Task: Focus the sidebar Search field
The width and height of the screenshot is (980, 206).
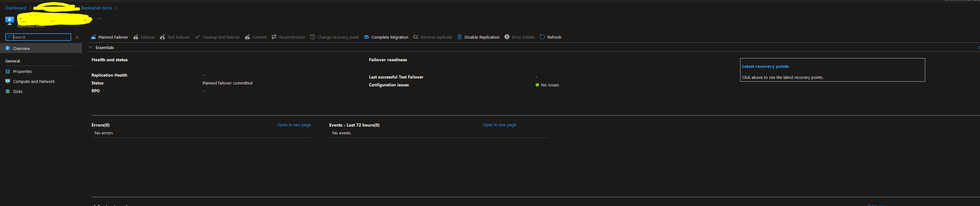Action: click(38, 37)
